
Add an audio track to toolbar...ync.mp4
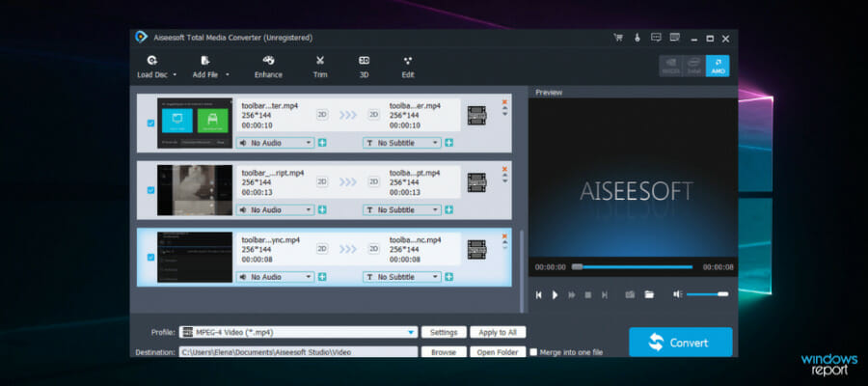pos(322,277)
